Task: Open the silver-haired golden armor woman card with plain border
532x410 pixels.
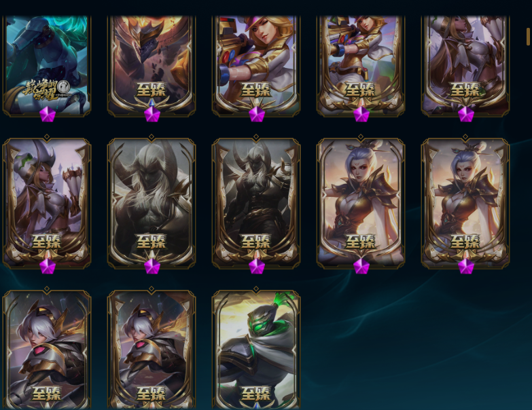Action: pyautogui.click(x=361, y=204)
